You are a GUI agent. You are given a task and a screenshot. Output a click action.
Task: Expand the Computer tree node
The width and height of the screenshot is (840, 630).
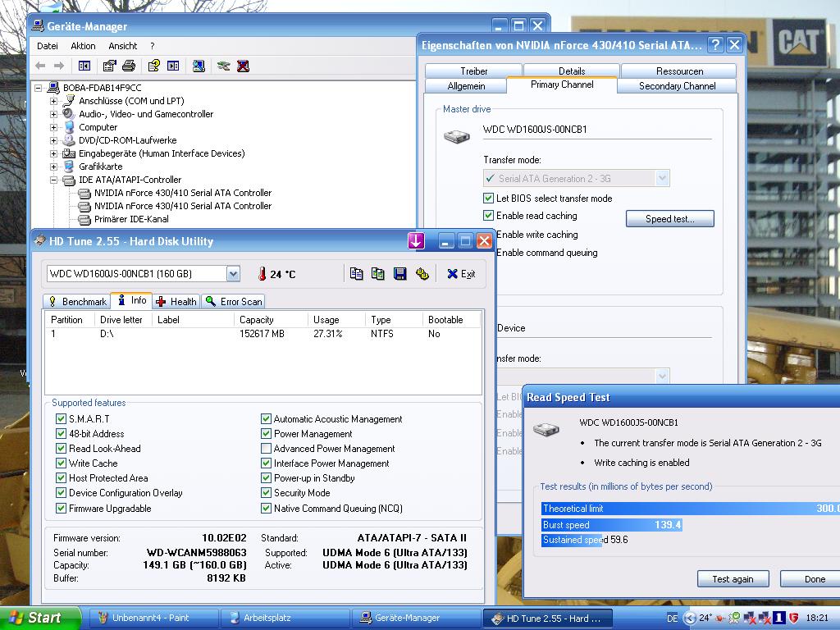click(x=53, y=127)
